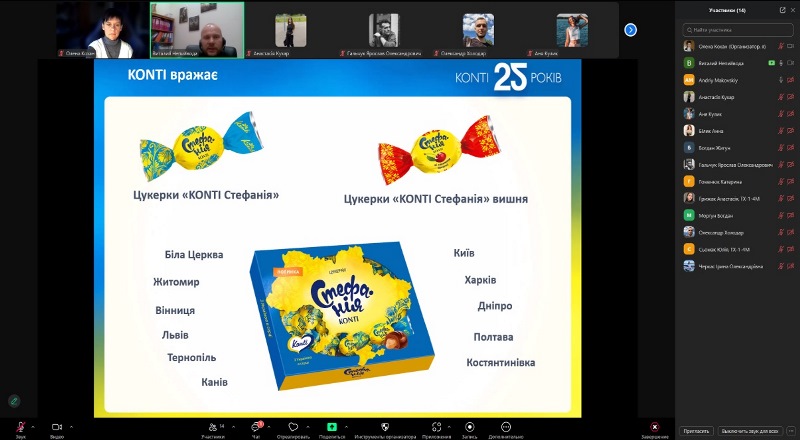800x440 pixels.
Task: Click mic icon for Олександр Холодар in list
Action: [781, 232]
